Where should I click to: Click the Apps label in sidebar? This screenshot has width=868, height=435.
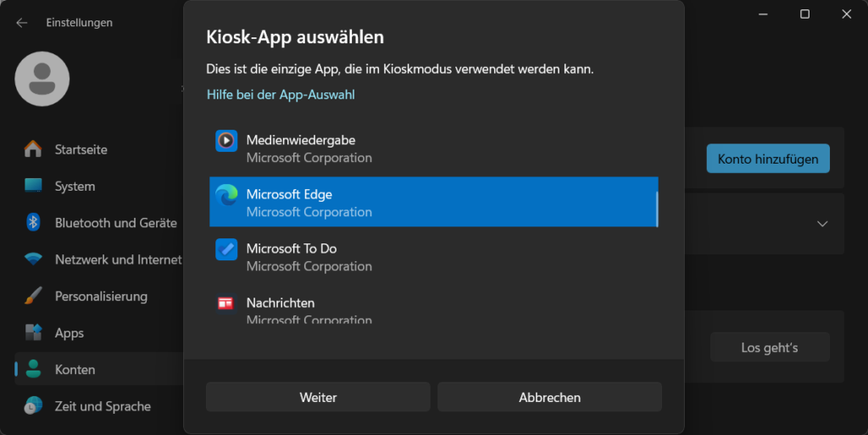point(70,333)
